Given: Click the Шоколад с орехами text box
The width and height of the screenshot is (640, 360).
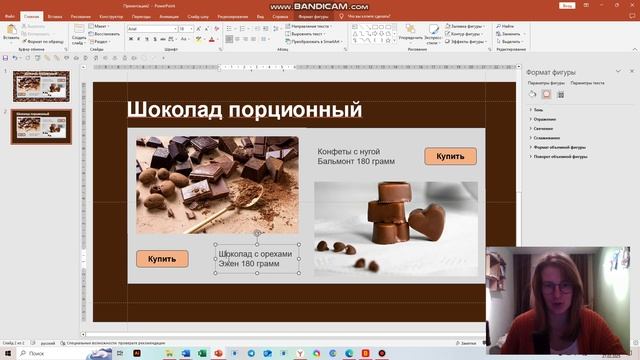Looking at the screenshot, I should click(257, 259).
